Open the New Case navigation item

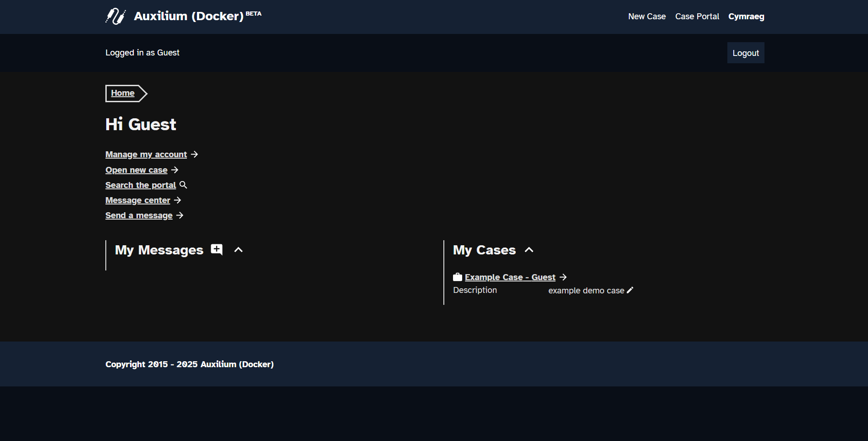click(646, 16)
